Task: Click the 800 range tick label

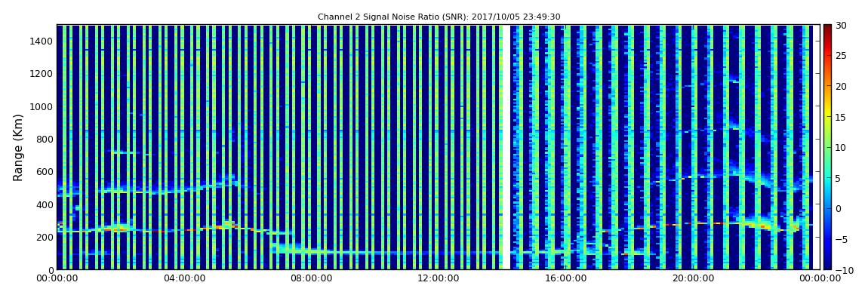Action: [x=45, y=139]
